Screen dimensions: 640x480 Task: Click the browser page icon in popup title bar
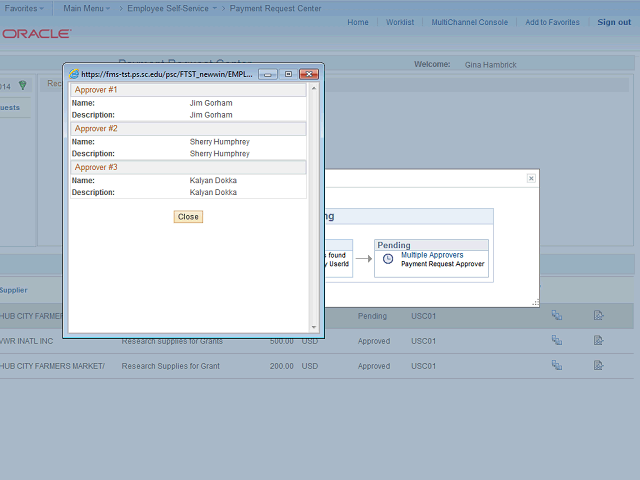coord(73,74)
